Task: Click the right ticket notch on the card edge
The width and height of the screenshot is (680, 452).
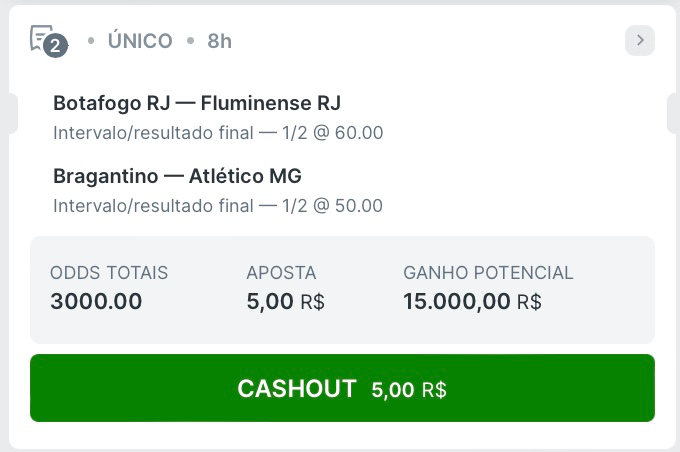Action: point(673,113)
